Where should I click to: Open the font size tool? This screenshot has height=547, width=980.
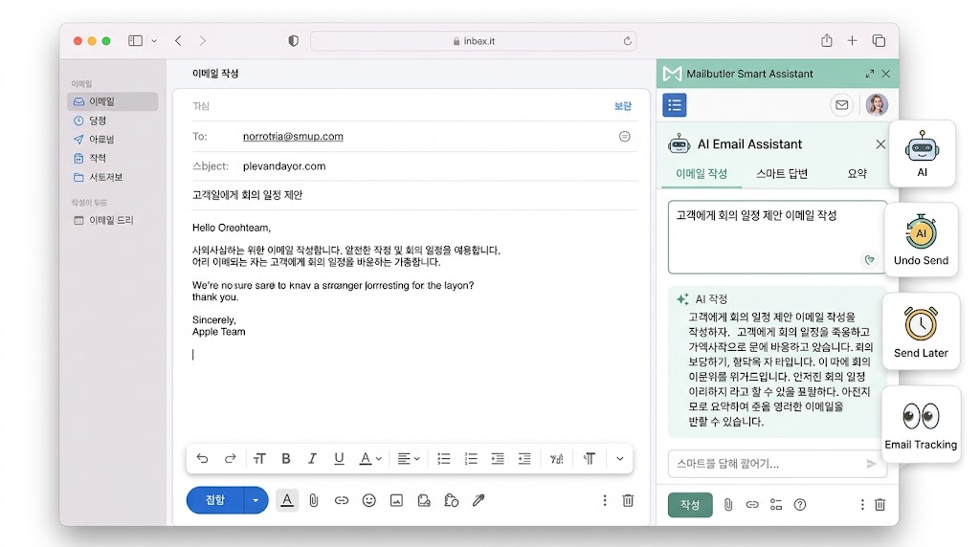click(x=259, y=459)
